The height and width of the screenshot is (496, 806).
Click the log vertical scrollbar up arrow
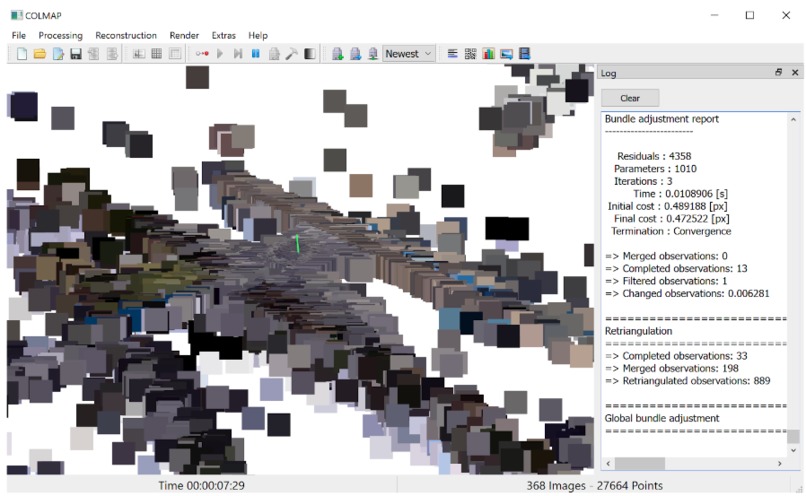click(793, 120)
